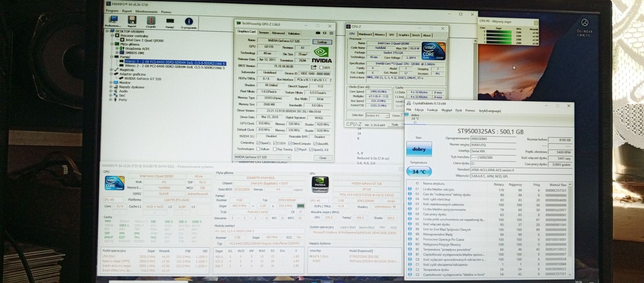Click the Numer seryjny field in CrystalDiskInfo
644x283 pixels.
[x=493, y=145]
